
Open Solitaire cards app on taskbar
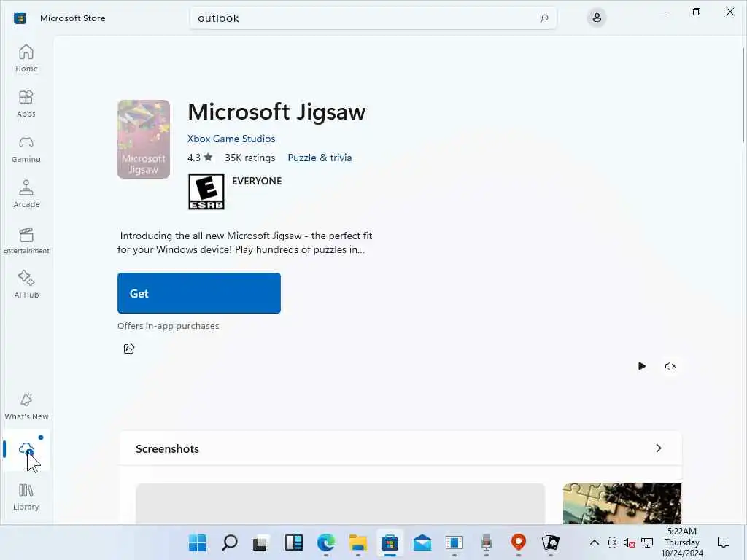point(550,542)
